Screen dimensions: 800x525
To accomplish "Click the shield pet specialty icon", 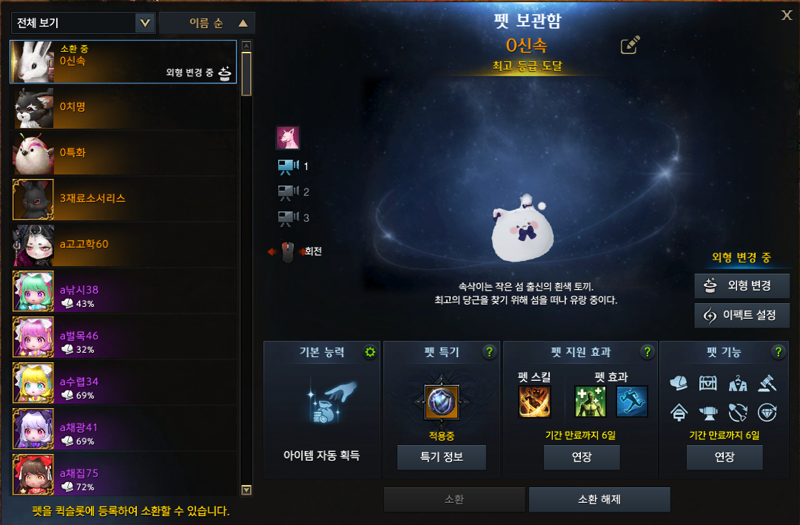I will [441, 402].
